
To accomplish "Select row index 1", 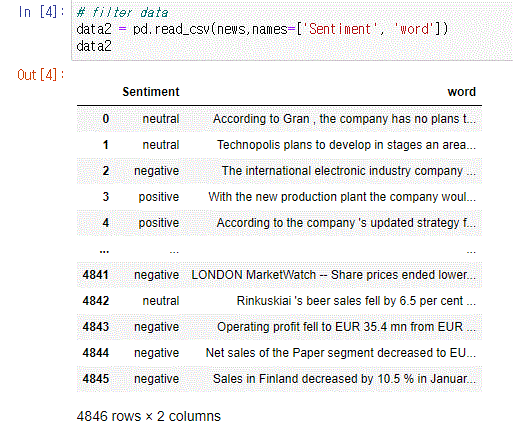I will [106, 145].
